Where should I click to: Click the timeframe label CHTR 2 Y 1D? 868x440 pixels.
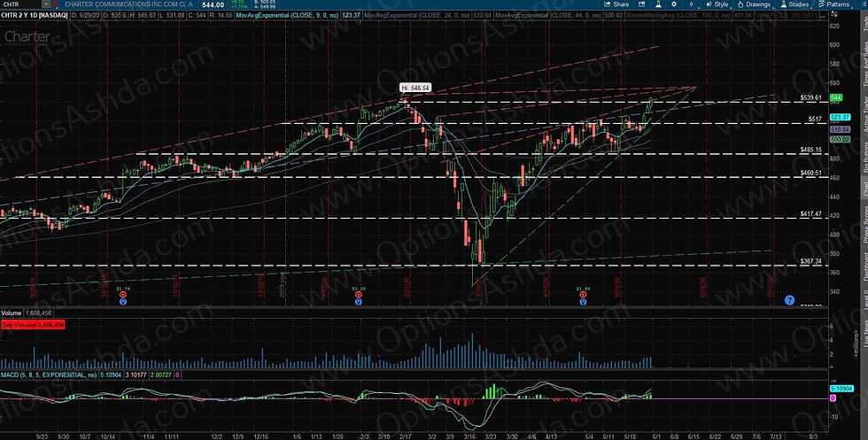click(x=35, y=16)
